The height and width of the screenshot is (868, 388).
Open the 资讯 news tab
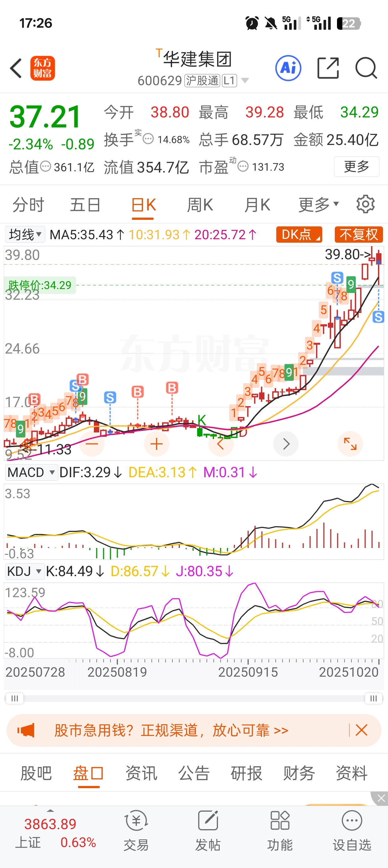(141, 773)
